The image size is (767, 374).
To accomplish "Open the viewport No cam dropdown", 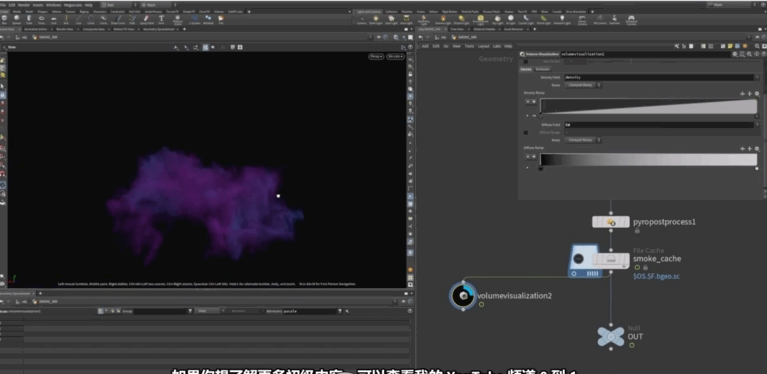I will click(x=395, y=57).
